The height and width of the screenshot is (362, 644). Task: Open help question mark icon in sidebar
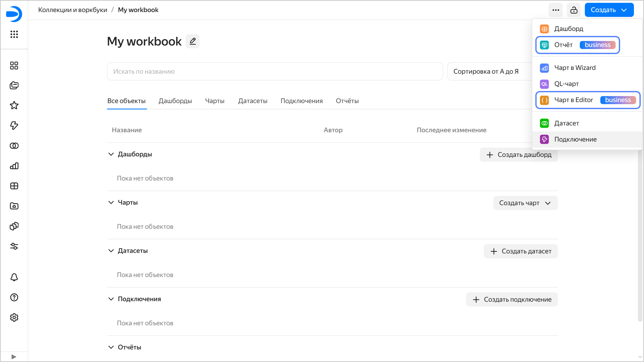click(14, 297)
